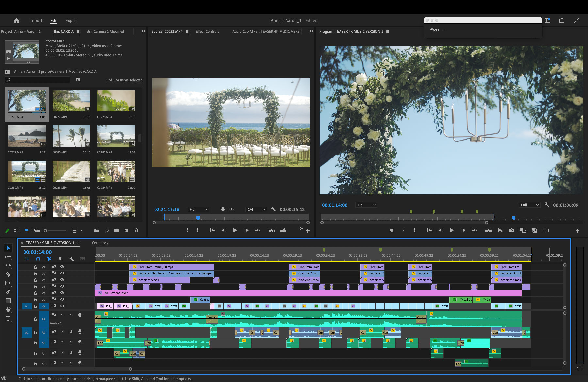588x382 pixels.
Task: Select the Track Select Forward tool
Action: click(8, 257)
